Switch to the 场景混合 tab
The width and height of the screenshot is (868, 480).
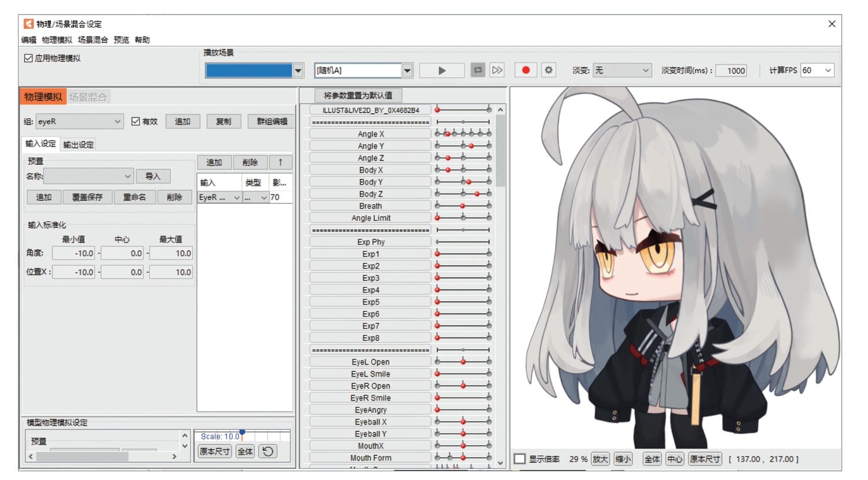click(88, 97)
